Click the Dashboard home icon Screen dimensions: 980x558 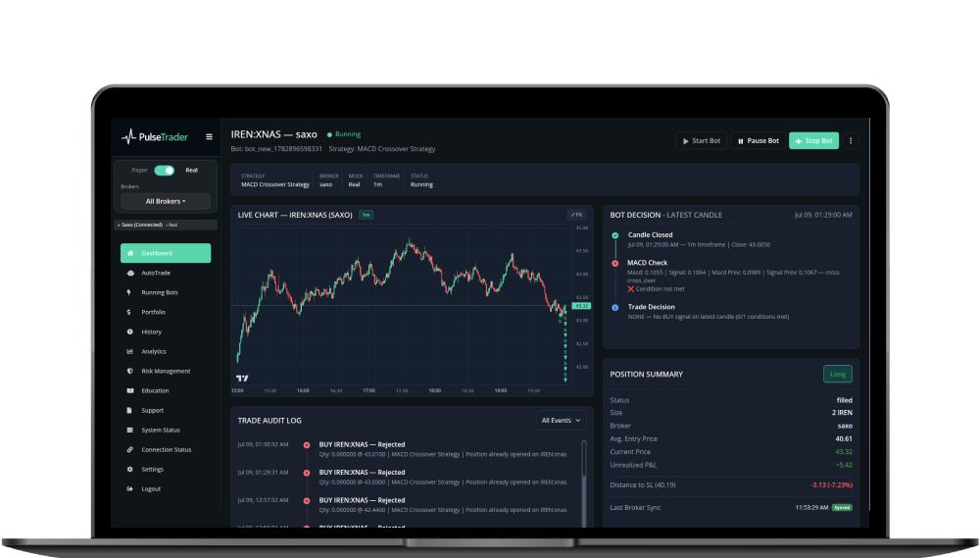[x=130, y=253]
